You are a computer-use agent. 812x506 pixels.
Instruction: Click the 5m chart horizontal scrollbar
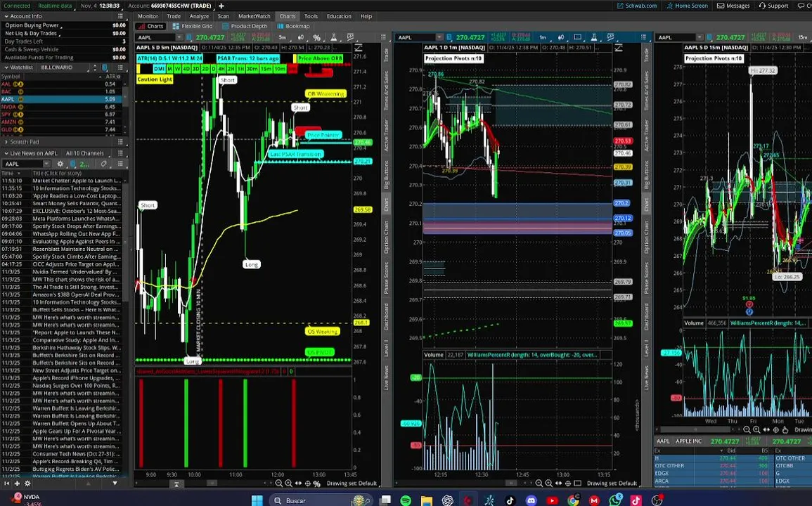tap(212, 484)
